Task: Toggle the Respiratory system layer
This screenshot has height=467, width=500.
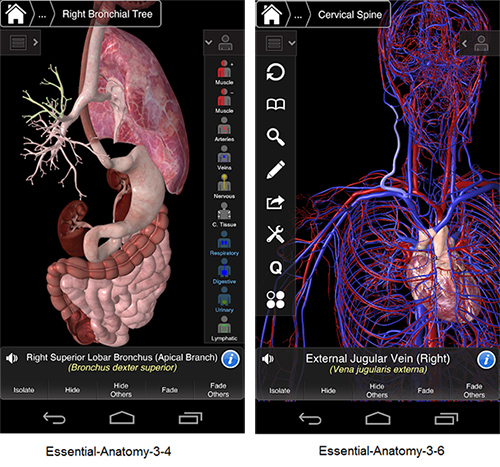Action: click(224, 243)
